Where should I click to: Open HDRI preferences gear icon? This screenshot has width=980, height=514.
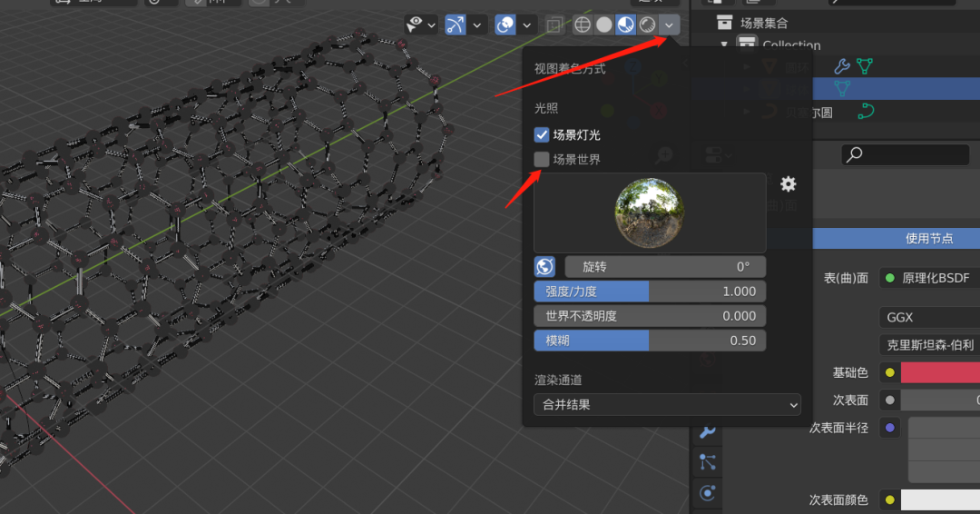(x=789, y=183)
